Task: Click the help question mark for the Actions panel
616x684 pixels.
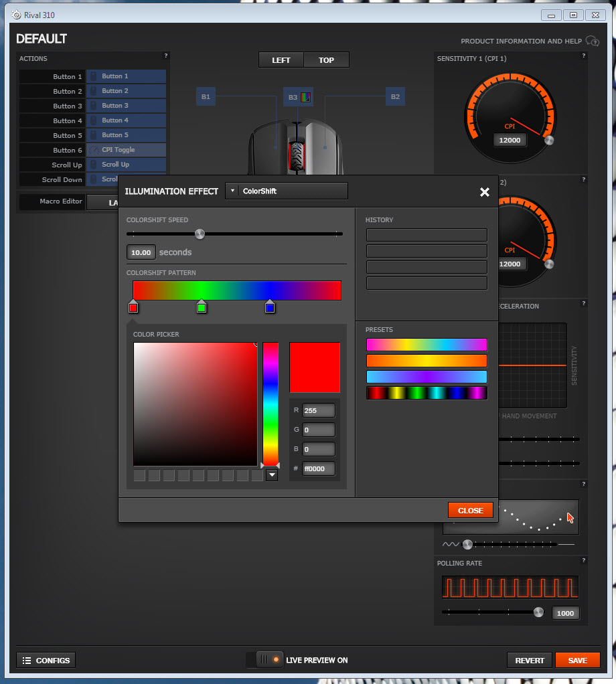Action: (166, 56)
